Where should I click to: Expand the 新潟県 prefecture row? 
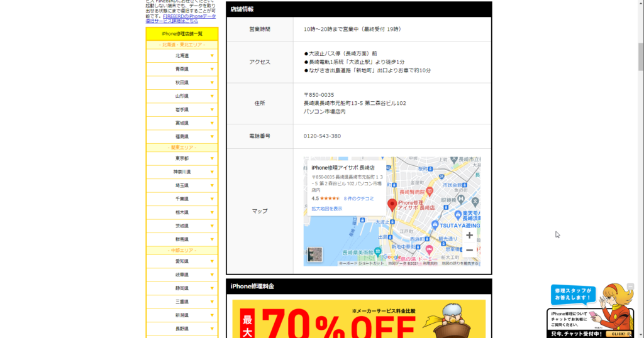(182, 315)
